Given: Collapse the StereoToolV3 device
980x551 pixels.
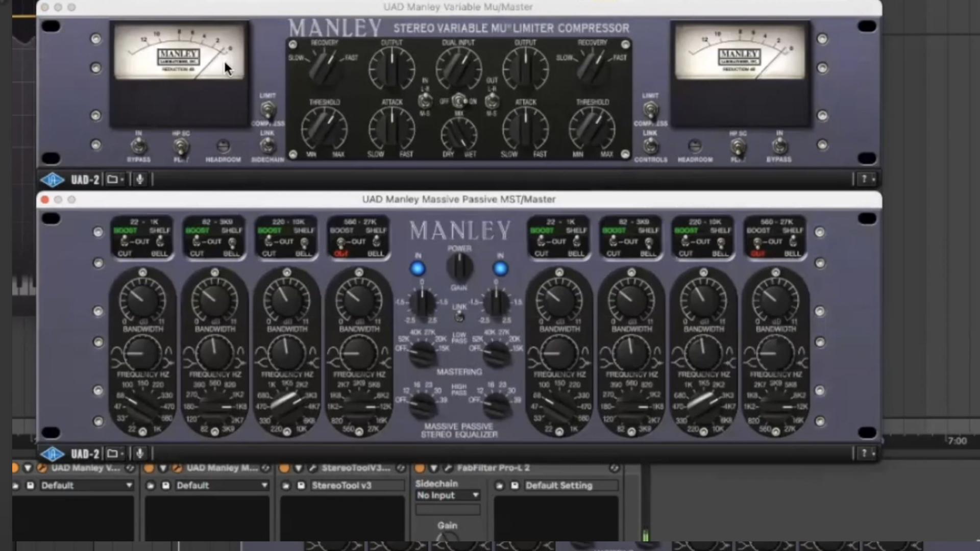Looking at the screenshot, I should click(299, 468).
